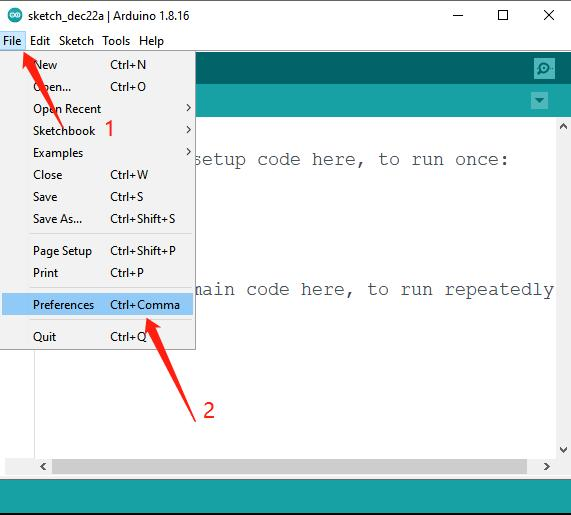Click the horizontal scrollbar thumb
The image size is (571, 515).
coord(289,467)
